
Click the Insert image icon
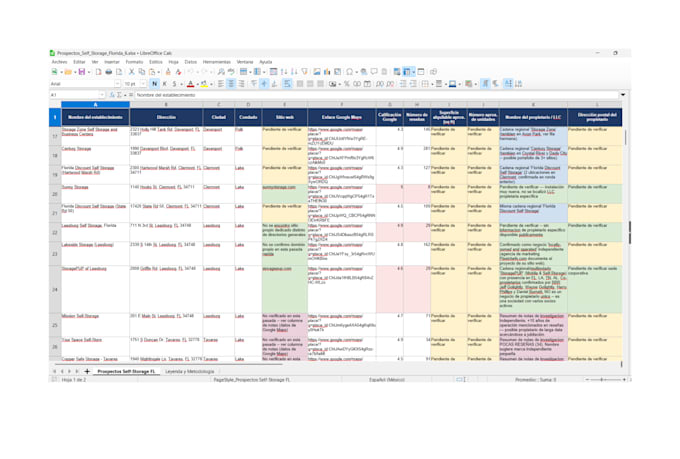[x=317, y=72]
